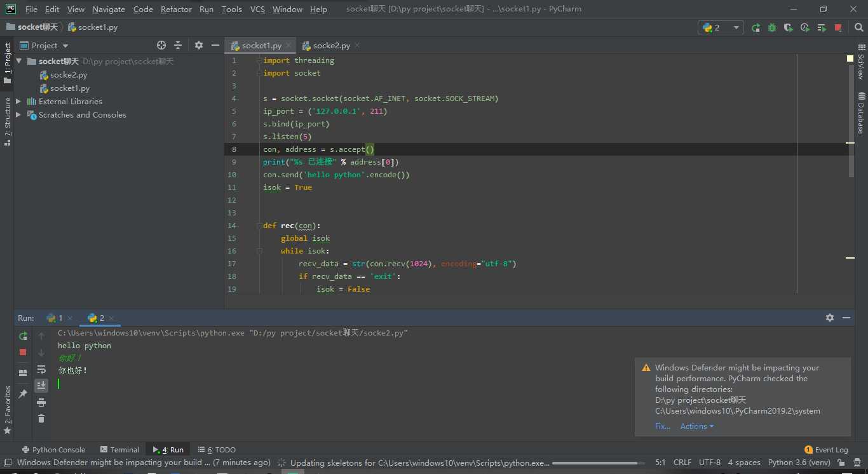Open the Event Log
This screenshot has height=474, width=868.
point(826,449)
